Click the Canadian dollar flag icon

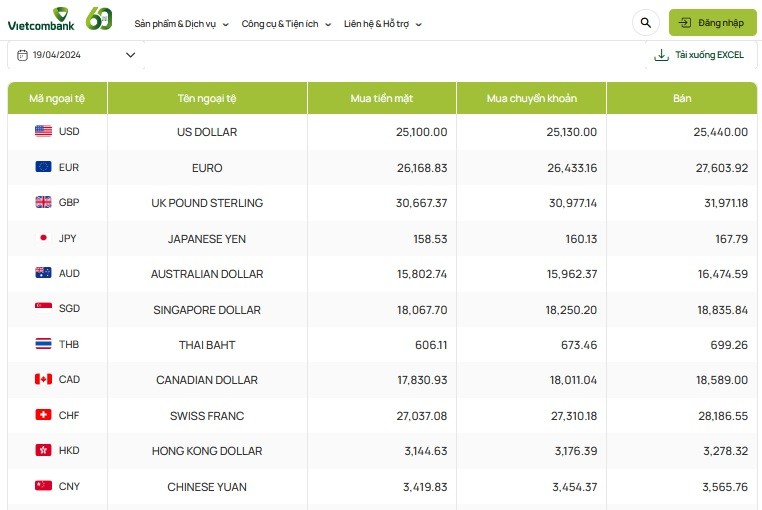[43, 380]
